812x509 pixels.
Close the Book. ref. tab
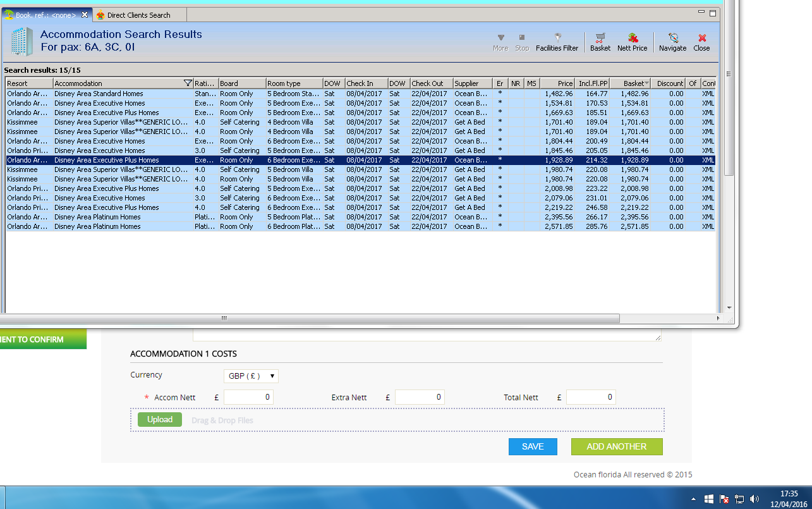click(x=85, y=15)
